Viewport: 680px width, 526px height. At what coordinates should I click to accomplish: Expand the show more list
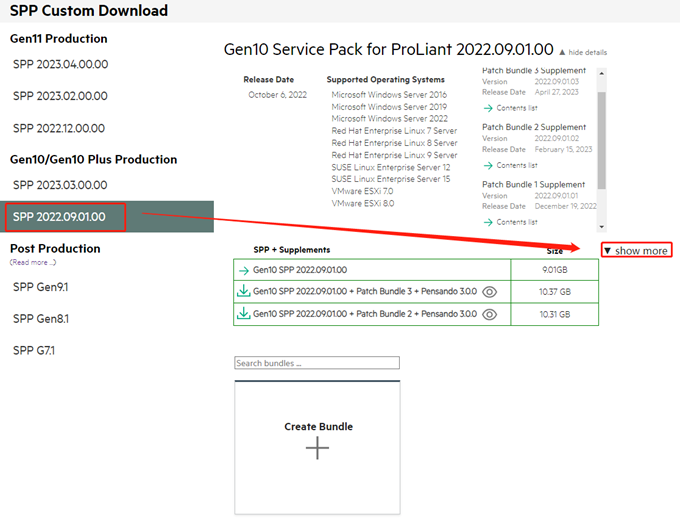coord(636,250)
